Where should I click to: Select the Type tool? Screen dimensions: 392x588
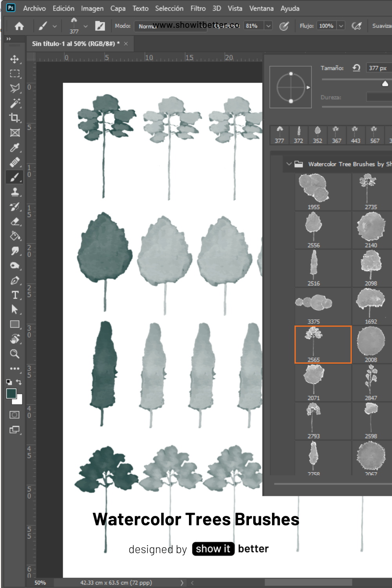pyautogui.click(x=15, y=295)
